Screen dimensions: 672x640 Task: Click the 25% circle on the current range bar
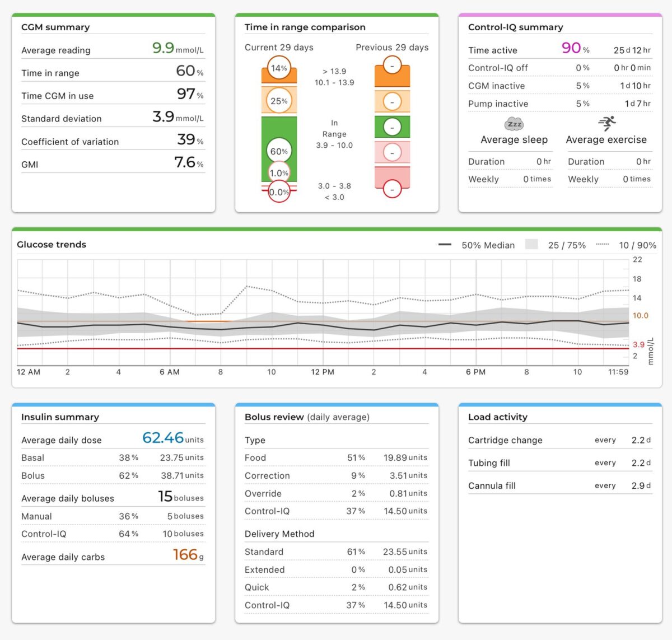point(279,101)
